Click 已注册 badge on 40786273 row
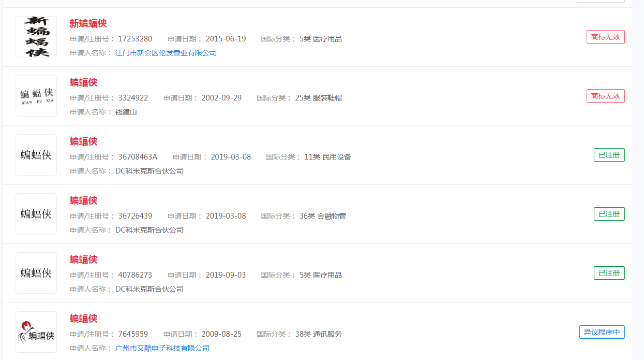Screen dimensions: 644x360 click(x=609, y=273)
